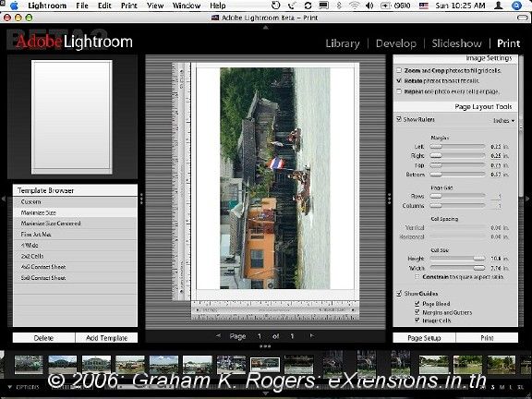The height and width of the screenshot is (399, 532).
Task: Set thumbnail size to M
Action: [x=502, y=387]
